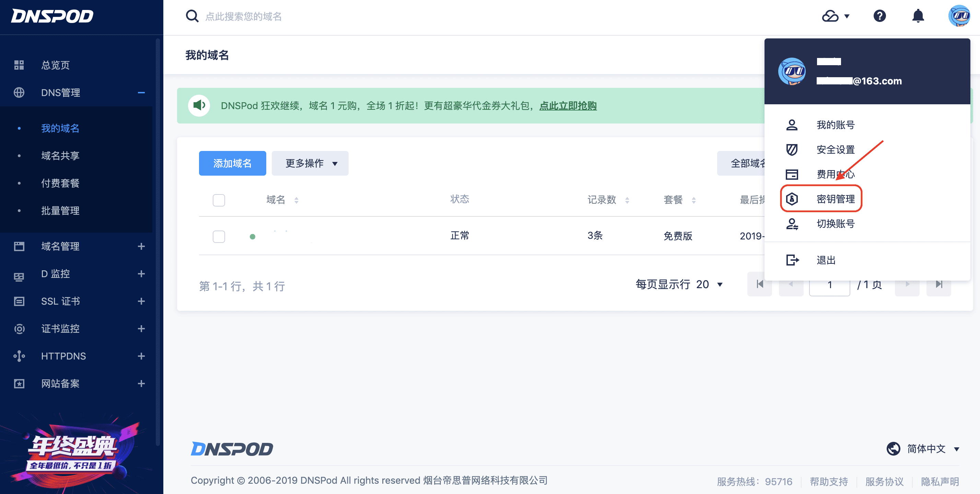Open the 简体中文 language dropdown
Image resolution: width=980 pixels, height=494 pixels.
click(x=933, y=449)
